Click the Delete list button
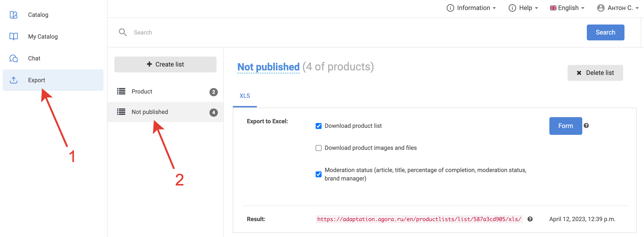This screenshot has height=237, width=644. click(595, 73)
